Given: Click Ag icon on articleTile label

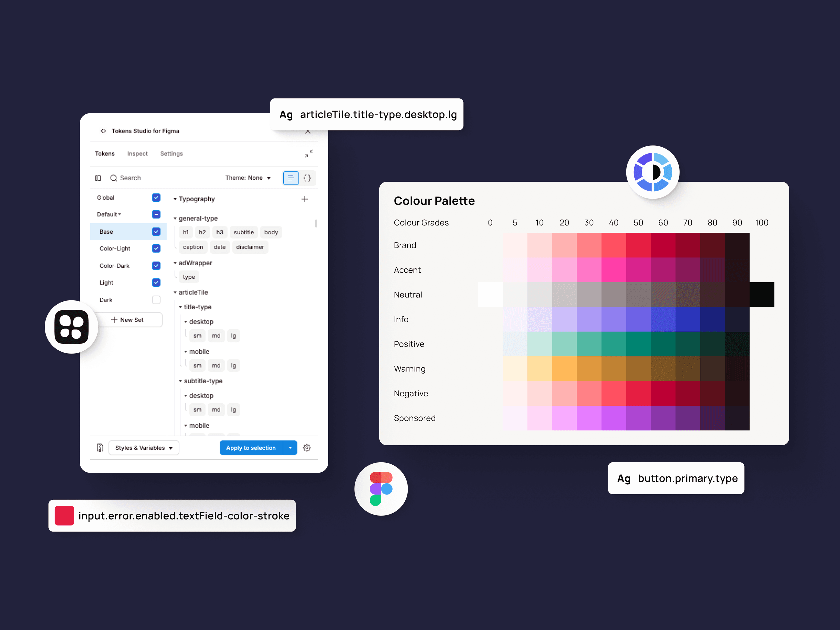Looking at the screenshot, I should 286,115.
